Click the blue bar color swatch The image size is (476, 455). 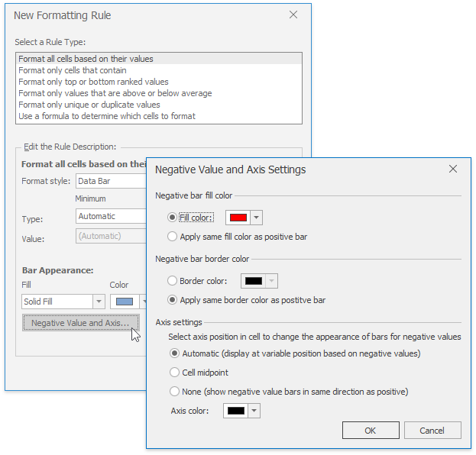(122, 302)
